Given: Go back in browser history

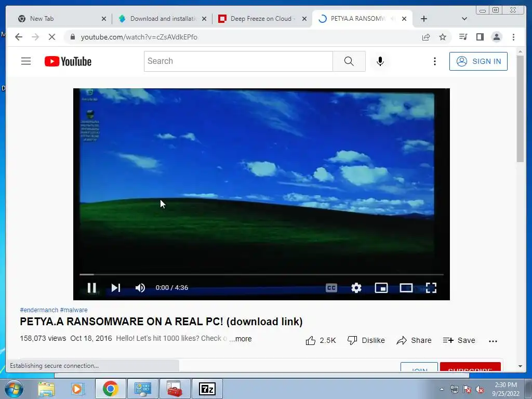Looking at the screenshot, I should tap(19, 37).
